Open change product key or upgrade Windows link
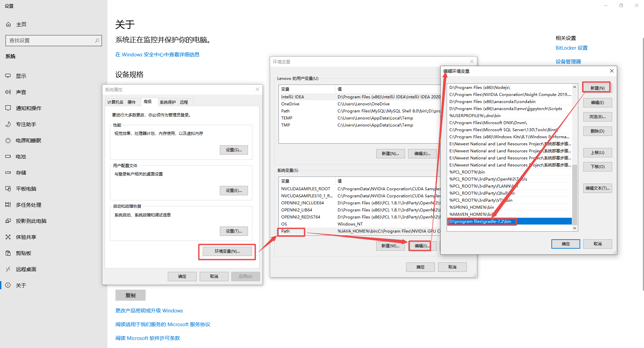The height and width of the screenshot is (348, 644). click(149, 311)
